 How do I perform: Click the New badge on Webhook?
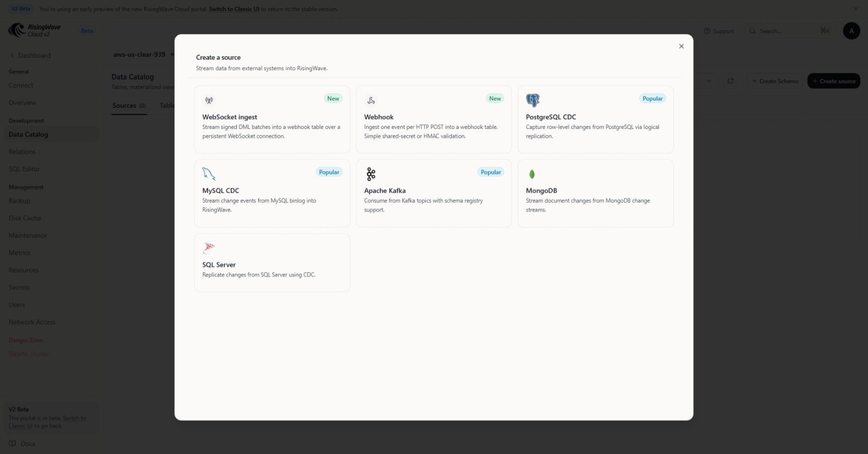click(495, 98)
